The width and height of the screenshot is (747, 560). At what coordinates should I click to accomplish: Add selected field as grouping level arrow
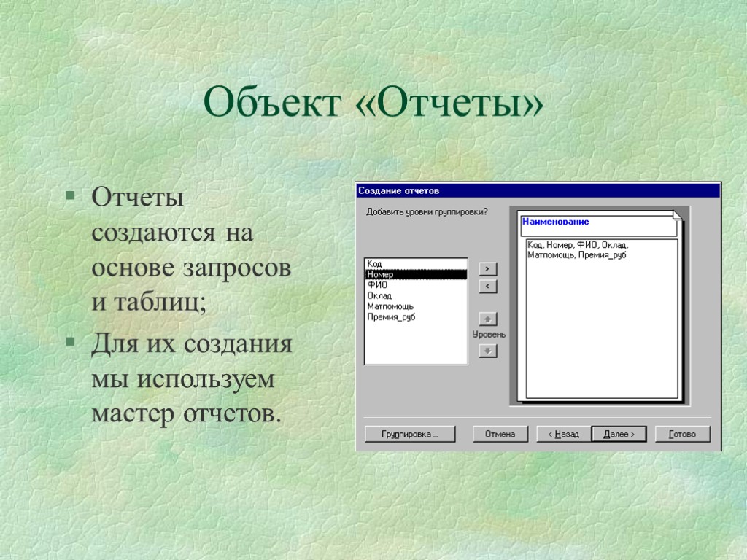(x=487, y=268)
